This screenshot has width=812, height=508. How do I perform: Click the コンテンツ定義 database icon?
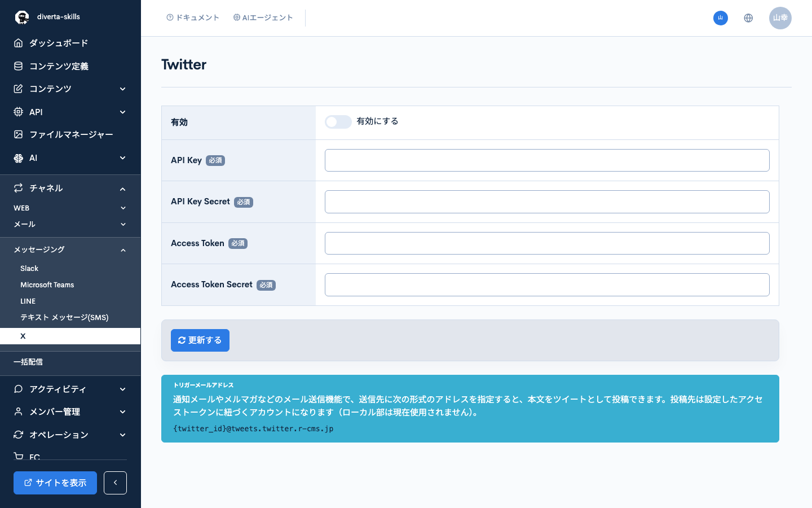[x=19, y=66]
